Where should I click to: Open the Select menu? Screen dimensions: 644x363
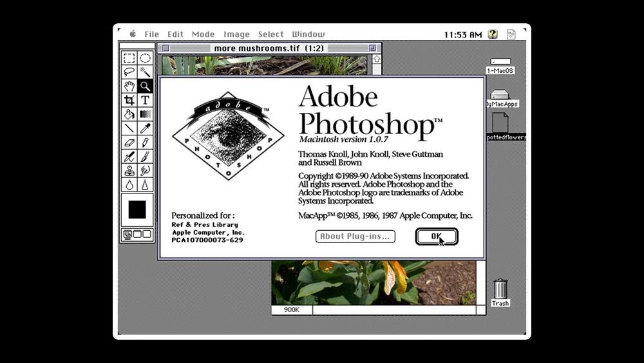click(270, 34)
